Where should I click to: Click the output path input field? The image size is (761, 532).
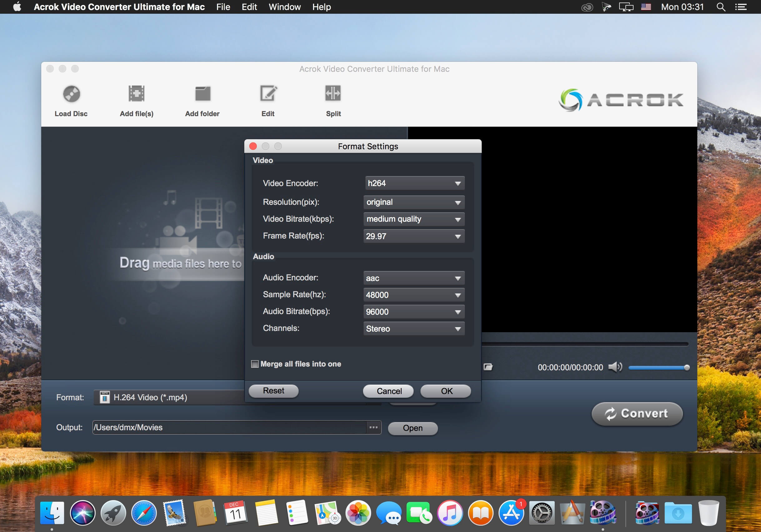[x=231, y=427]
